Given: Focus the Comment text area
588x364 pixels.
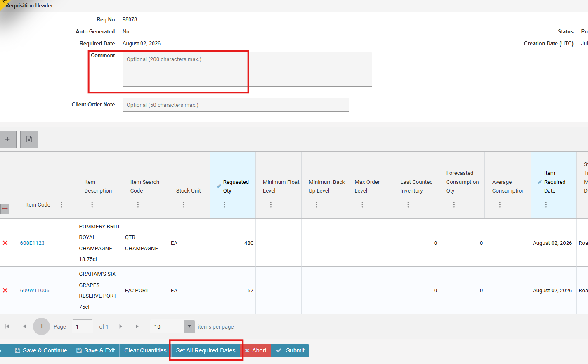Looking at the screenshot, I should 247,69.
